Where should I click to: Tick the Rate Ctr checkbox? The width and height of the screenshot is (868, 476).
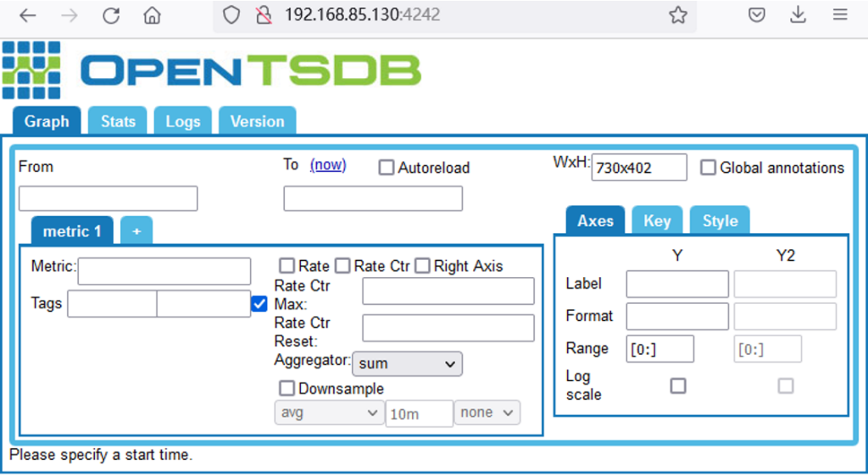(342, 266)
